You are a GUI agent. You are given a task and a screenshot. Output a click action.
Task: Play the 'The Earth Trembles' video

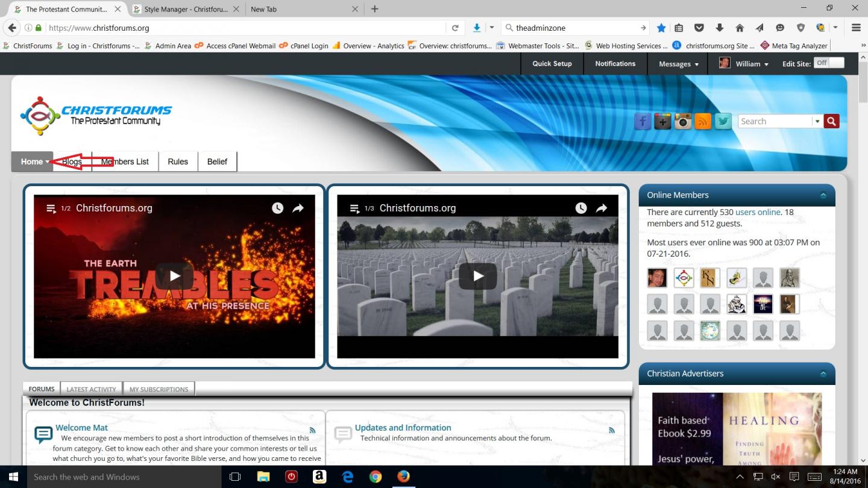174,277
